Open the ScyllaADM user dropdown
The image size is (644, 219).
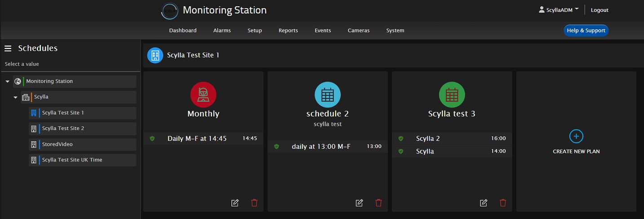tap(559, 10)
